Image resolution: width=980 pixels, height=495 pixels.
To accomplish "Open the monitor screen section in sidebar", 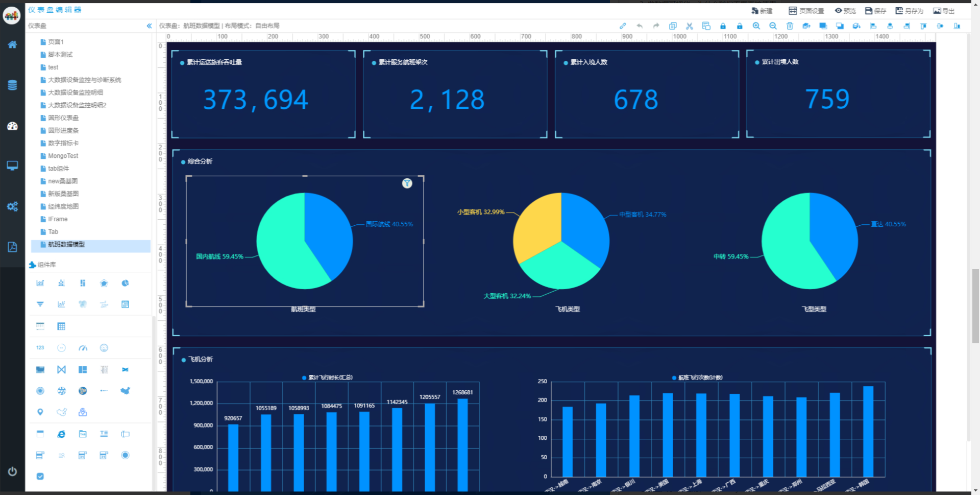I will pyautogui.click(x=12, y=166).
